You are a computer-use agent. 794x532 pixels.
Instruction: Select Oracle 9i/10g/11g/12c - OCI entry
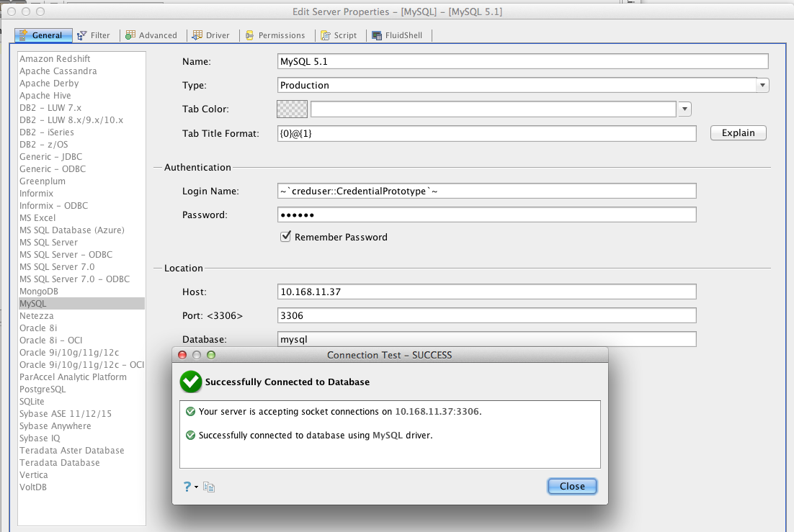click(81, 364)
